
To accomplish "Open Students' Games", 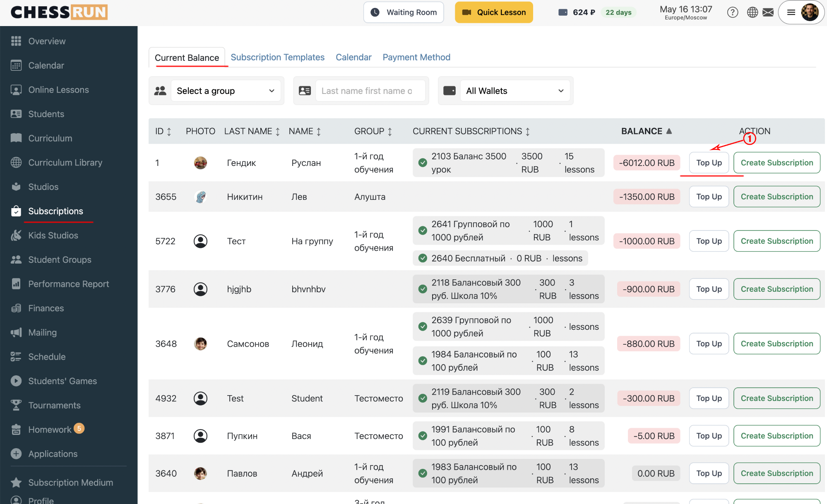I will click(62, 381).
